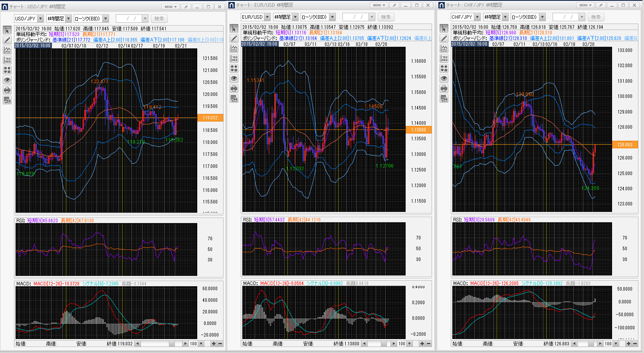Pick the pencil drawing tool in EUR/USD chart
The image size is (644, 353).
(x=234, y=38)
